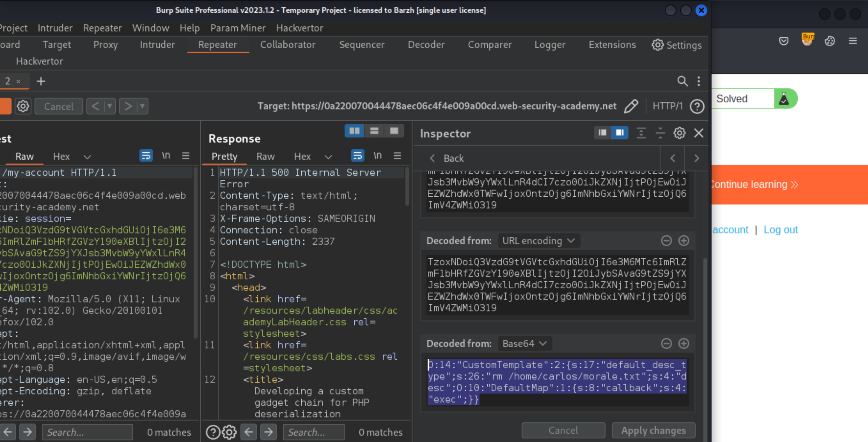Add a new Repeater tab with plus icon
The width and height of the screenshot is (868, 442).
click(x=41, y=81)
